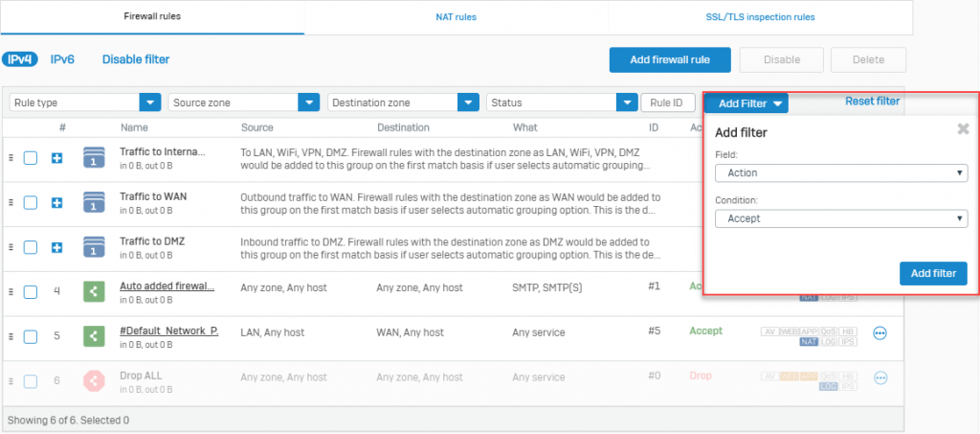The height and width of the screenshot is (434, 980).
Task: Switch to IPv4 rules
Action: pos(20,59)
